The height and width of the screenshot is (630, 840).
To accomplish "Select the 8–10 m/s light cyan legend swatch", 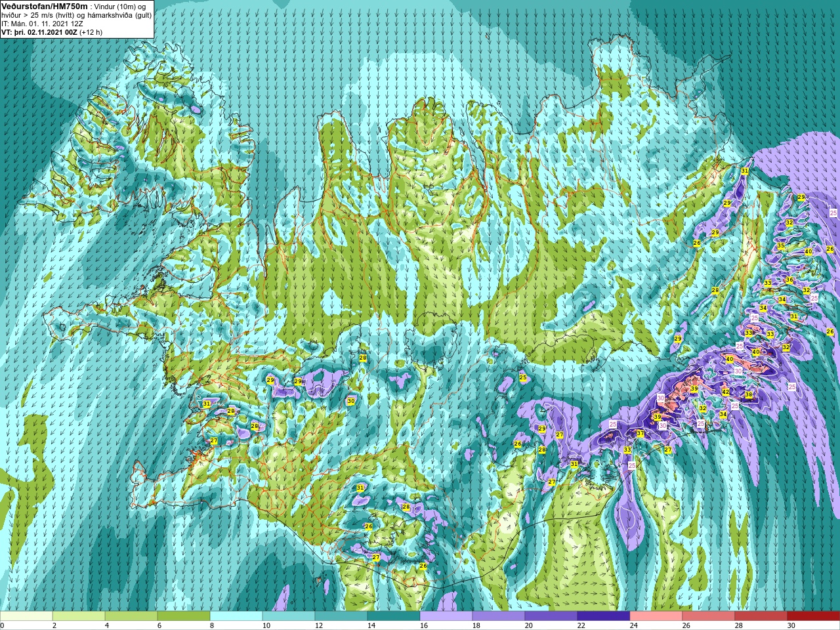I will pos(236,616).
